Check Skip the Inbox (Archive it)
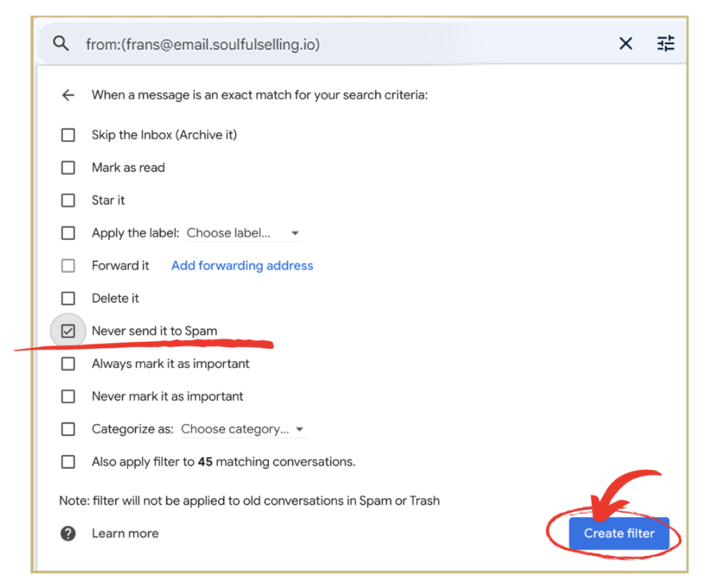The height and width of the screenshot is (588, 712). [x=68, y=135]
